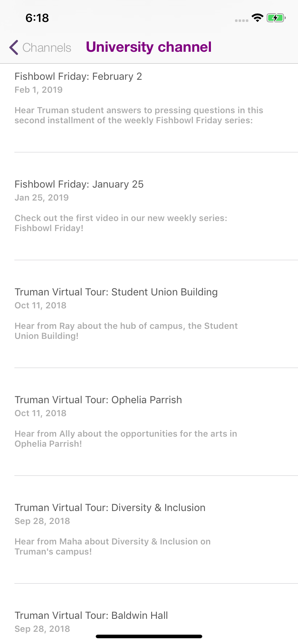Tap description about Truman student answers
The image size is (298, 644).
139,115
